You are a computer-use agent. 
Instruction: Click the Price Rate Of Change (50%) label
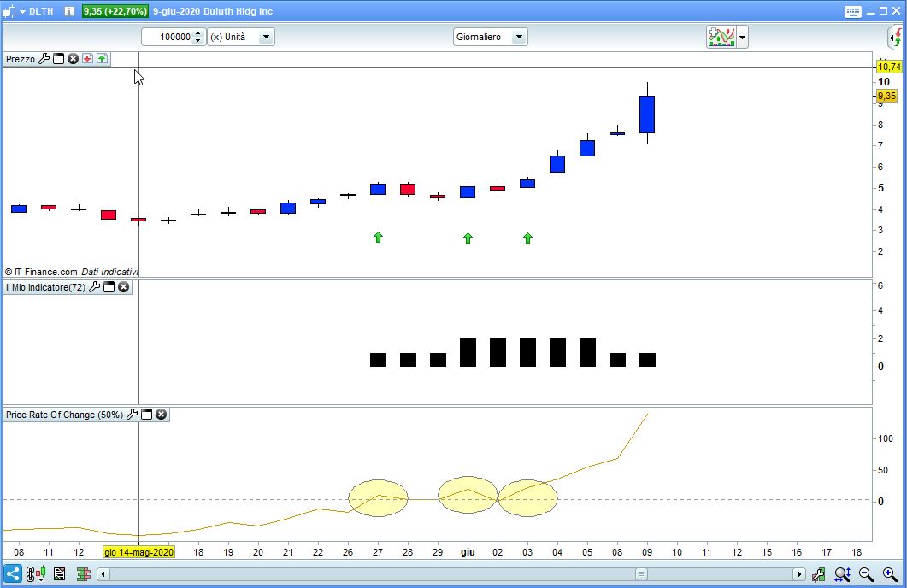pyautogui.click(x=65, y=415)
